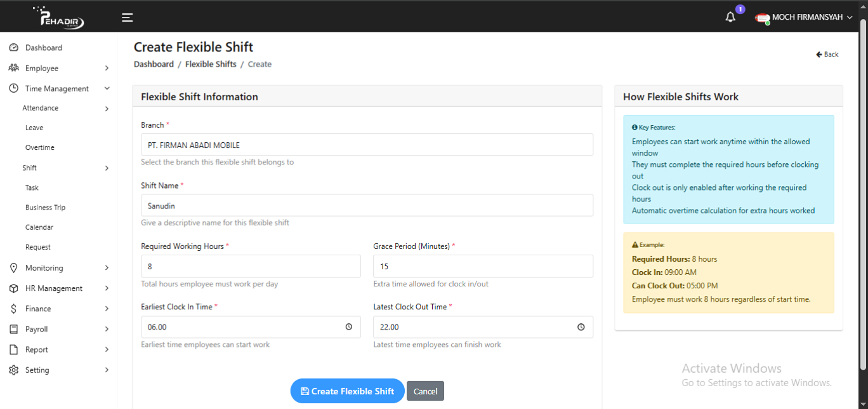Viewport: 868px width, 409px height.
Task: Click the Employee sidebar icon
Action: tap(13, 68)
